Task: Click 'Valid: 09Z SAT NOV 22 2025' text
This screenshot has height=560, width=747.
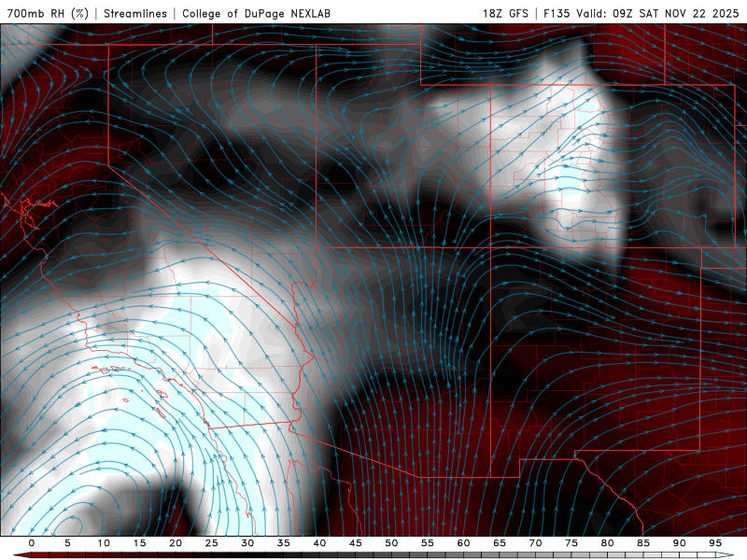Action: (657, 13)
